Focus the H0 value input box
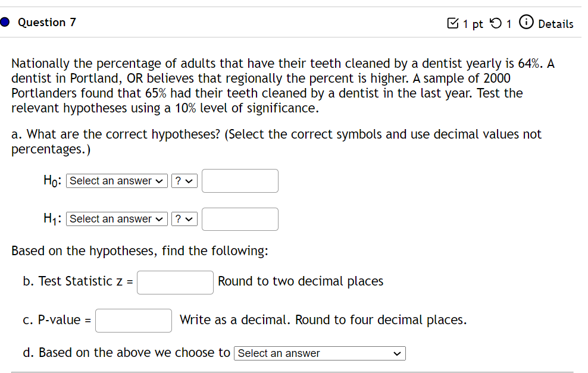This screenshot has width=588, height=373. [x=240, y=181]
